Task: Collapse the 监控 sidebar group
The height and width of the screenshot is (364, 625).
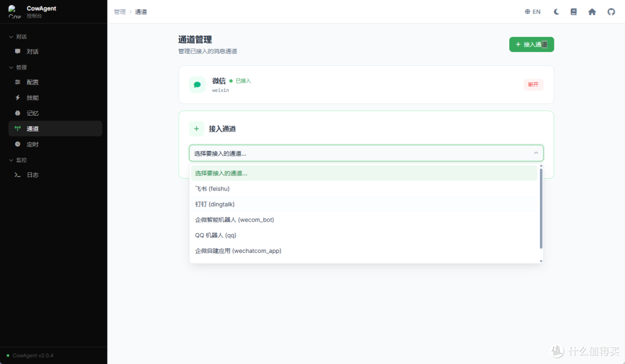Action: click(17, 160)
